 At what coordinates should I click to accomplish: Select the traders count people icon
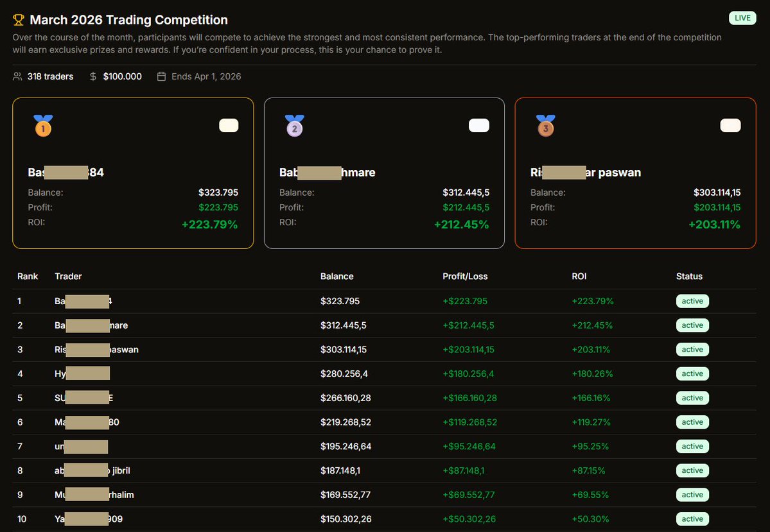tap(17, 76)
